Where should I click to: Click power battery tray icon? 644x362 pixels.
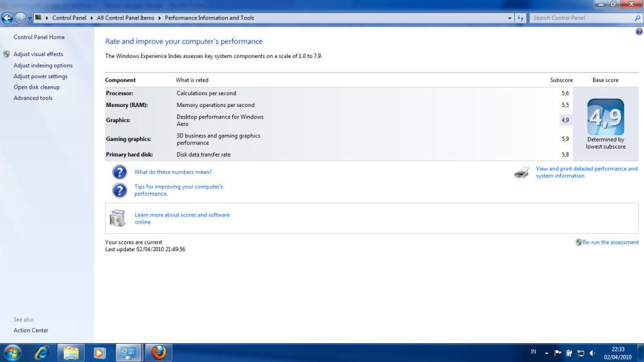coord(569,353)
